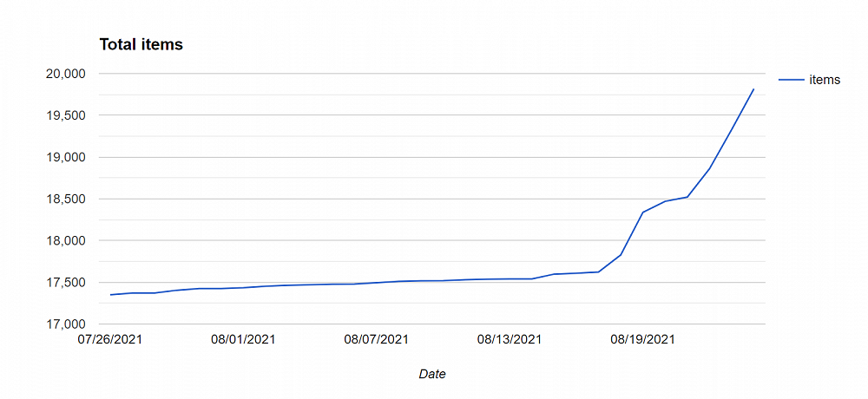Select the 08/01/2021 date label

pyautogui.click(x=243, y=339)
